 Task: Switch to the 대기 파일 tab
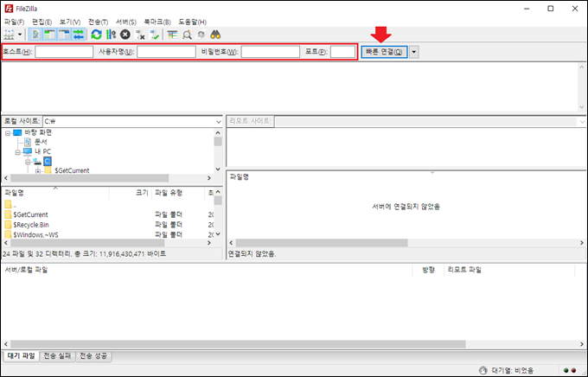point(21,356)
